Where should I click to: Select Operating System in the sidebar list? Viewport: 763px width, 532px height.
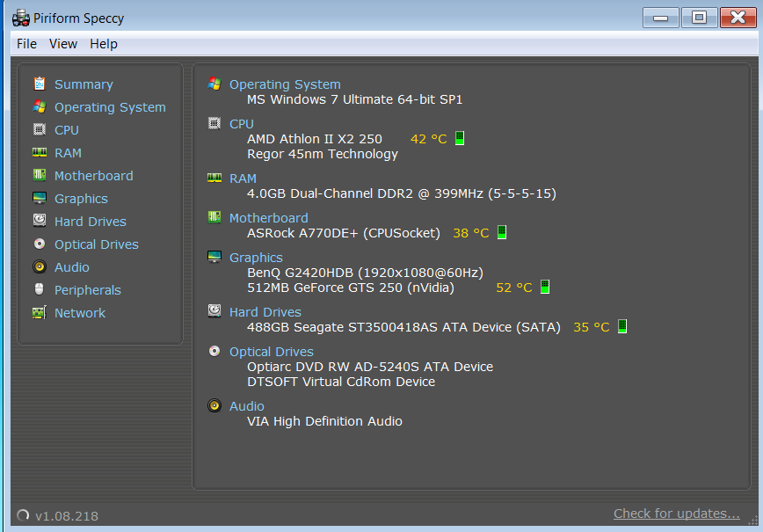[x=110, y=107]
